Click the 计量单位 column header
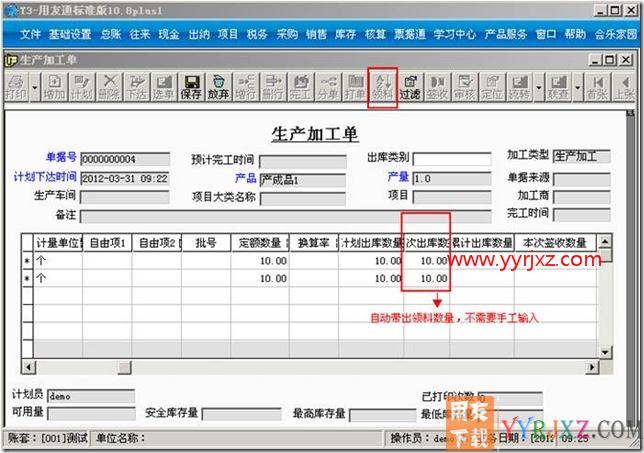This screenshot has height=453, width=644. click(58, 243)
